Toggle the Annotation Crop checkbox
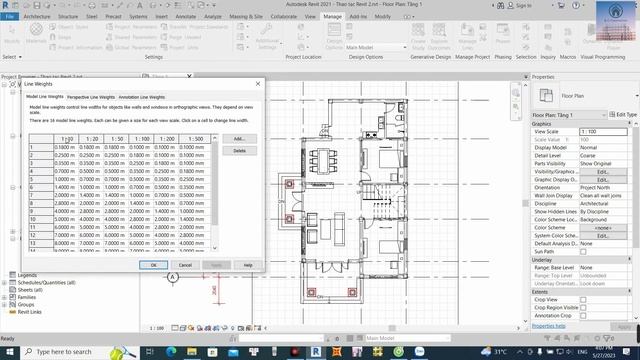 point(583,316)
